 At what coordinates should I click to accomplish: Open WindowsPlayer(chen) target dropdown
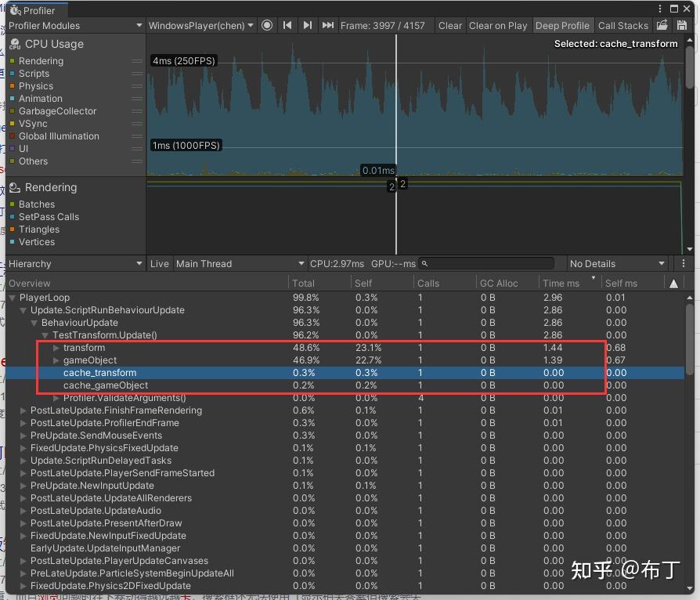point(201,25)
